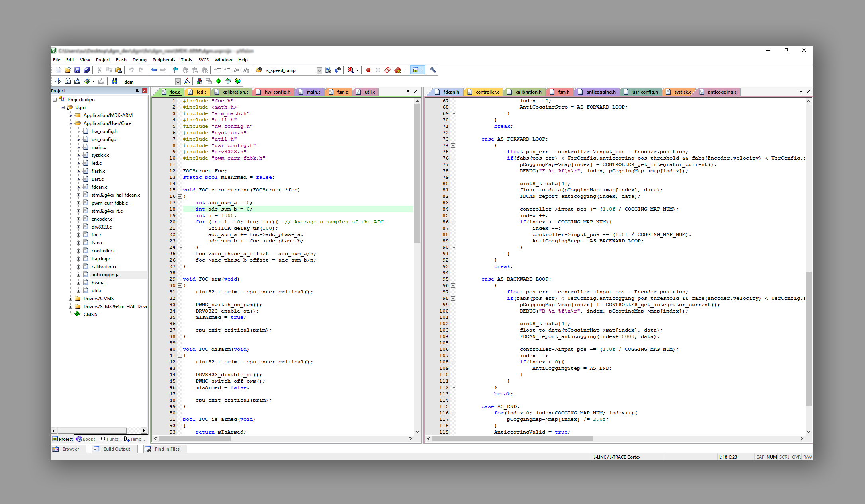Open the is_speed_ramp find combo dropdown

click(x=319, y=70)
